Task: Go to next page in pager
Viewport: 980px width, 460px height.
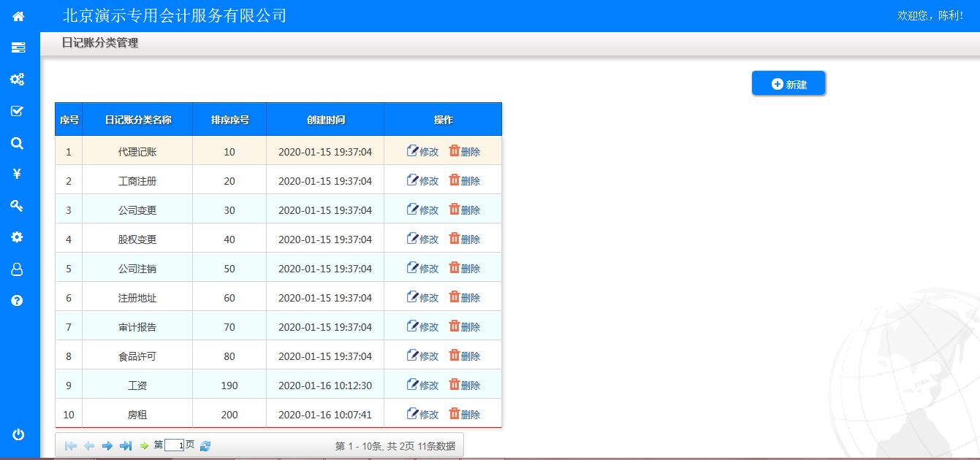Action: point(107,445)
